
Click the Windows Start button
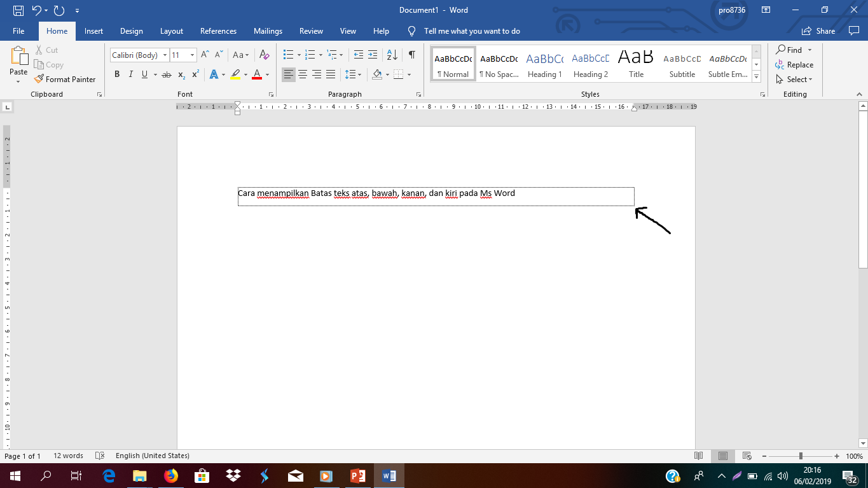[x=15, y=475]
